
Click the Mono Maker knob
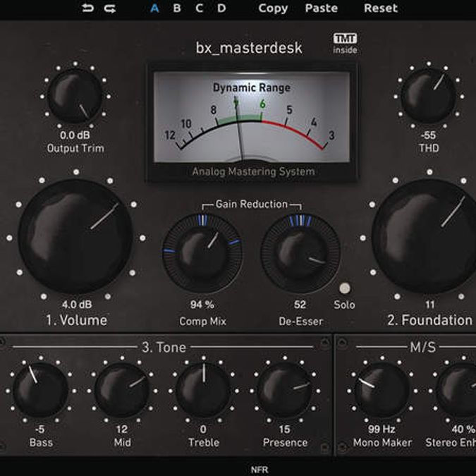click(382, 391)
